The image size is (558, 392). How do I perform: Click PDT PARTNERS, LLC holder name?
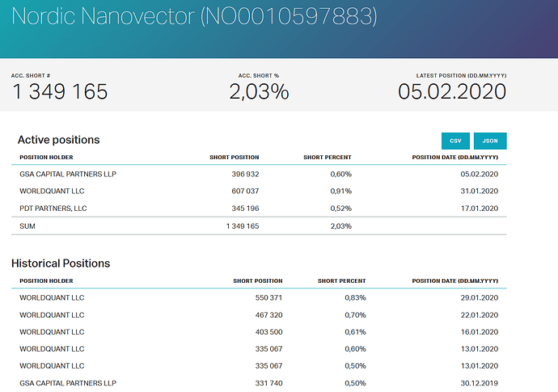pos(53,208)
